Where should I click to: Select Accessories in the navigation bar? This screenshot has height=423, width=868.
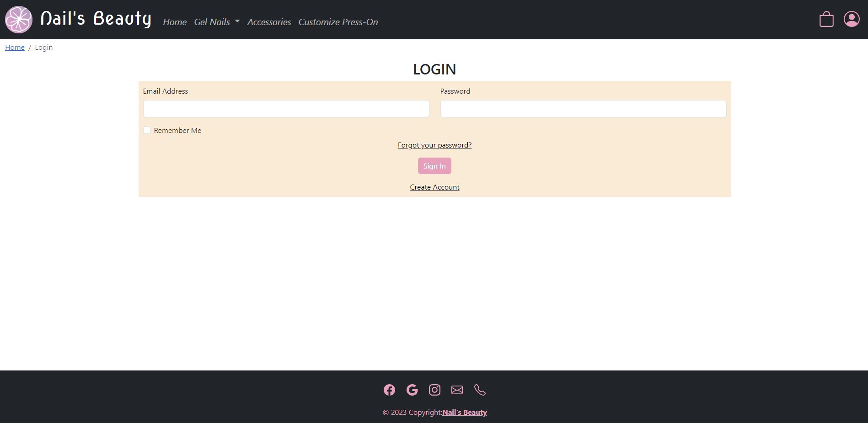269,21
